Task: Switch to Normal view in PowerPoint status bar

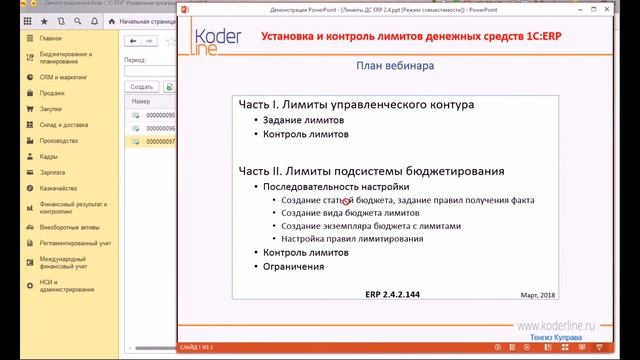Action: click(x=548, y=347)
